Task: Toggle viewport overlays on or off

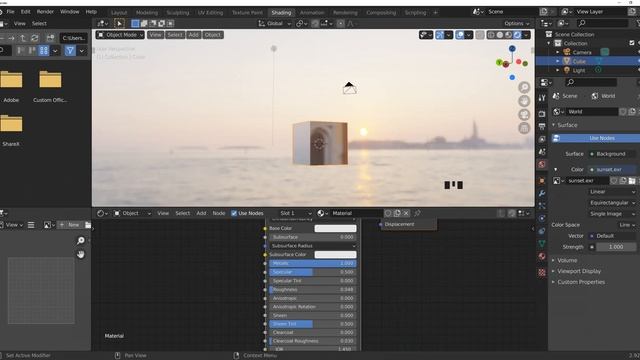Action: pos(460,35)
